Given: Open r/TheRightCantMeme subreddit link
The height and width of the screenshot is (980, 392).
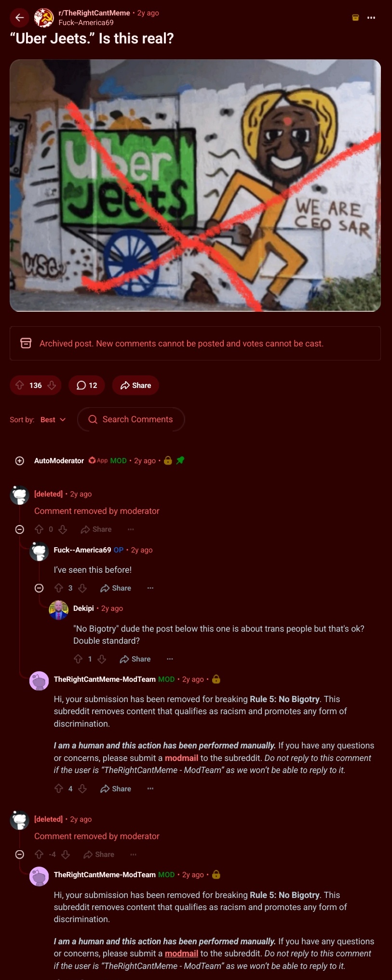Looking at the screenshot, I should pyautogui.click(x=94, y=13).
